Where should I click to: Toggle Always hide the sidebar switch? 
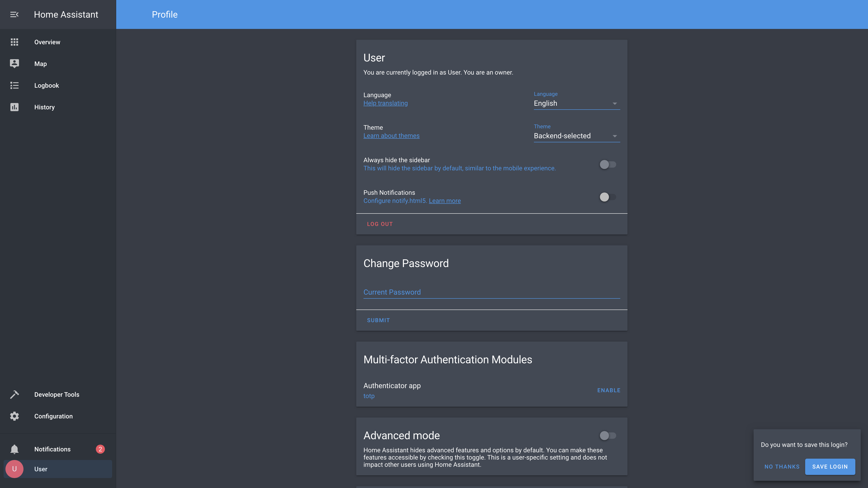pyautogui.click(x=608, y=164)
